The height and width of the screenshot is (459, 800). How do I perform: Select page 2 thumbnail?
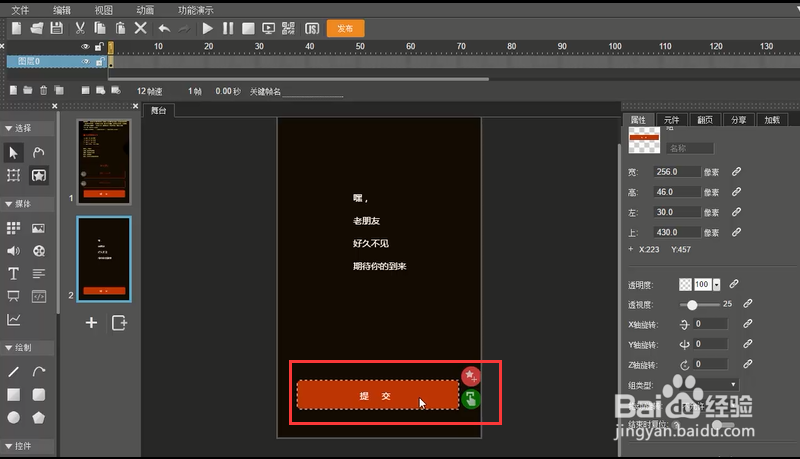click(x=104, y=259)
